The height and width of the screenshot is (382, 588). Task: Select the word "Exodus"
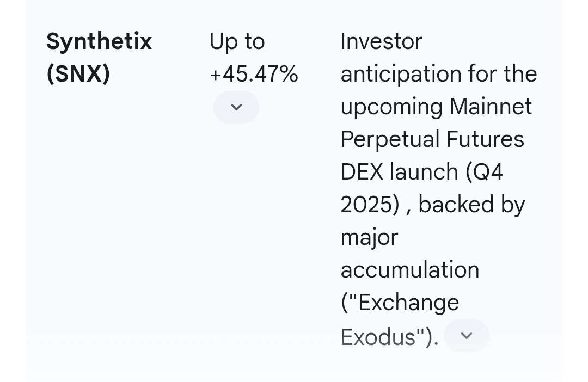[379, 337]
